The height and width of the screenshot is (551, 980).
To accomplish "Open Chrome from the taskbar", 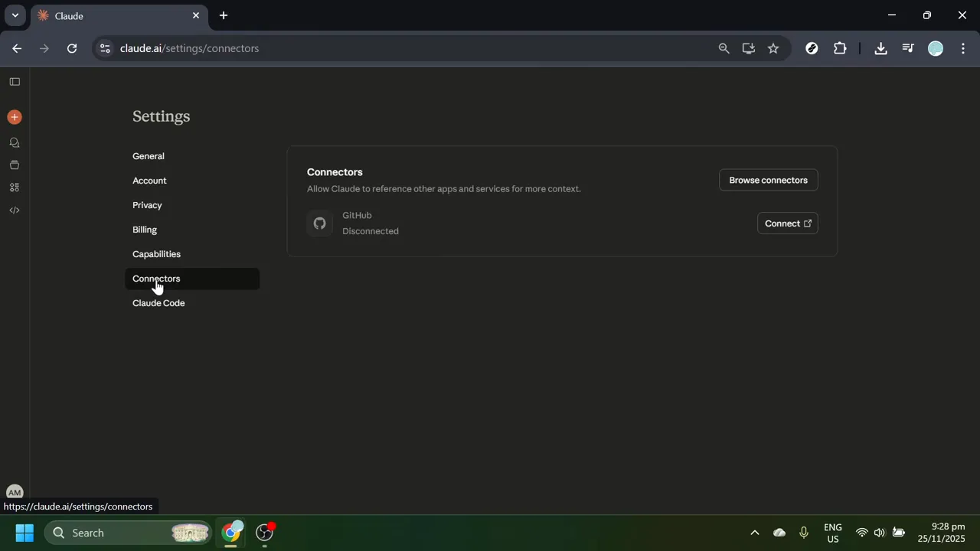I will 231,533.
